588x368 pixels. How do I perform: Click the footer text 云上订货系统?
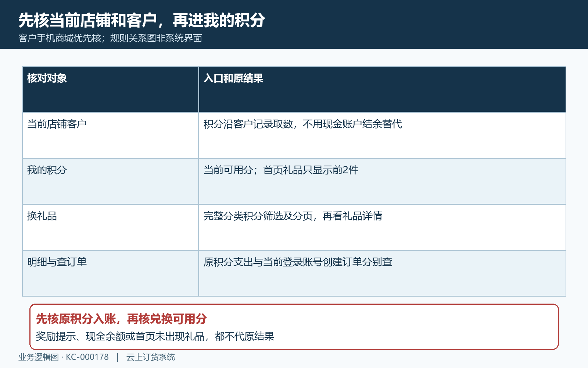151,357
